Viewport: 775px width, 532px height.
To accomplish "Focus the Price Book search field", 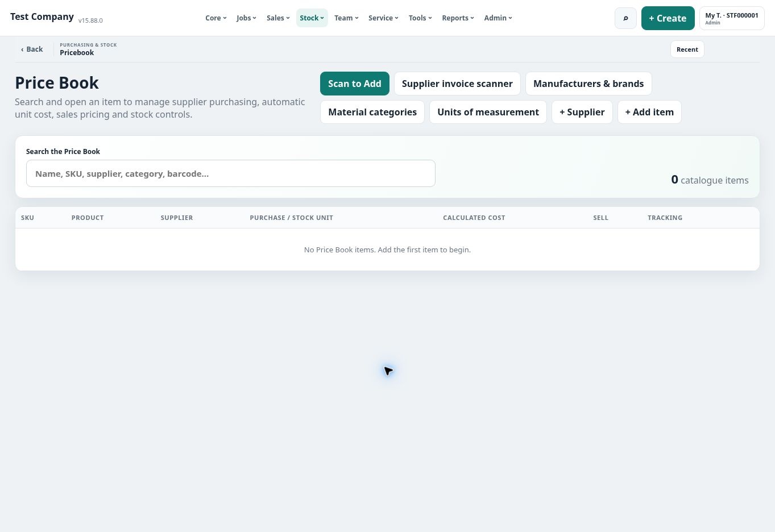I will tap(231, 173).
